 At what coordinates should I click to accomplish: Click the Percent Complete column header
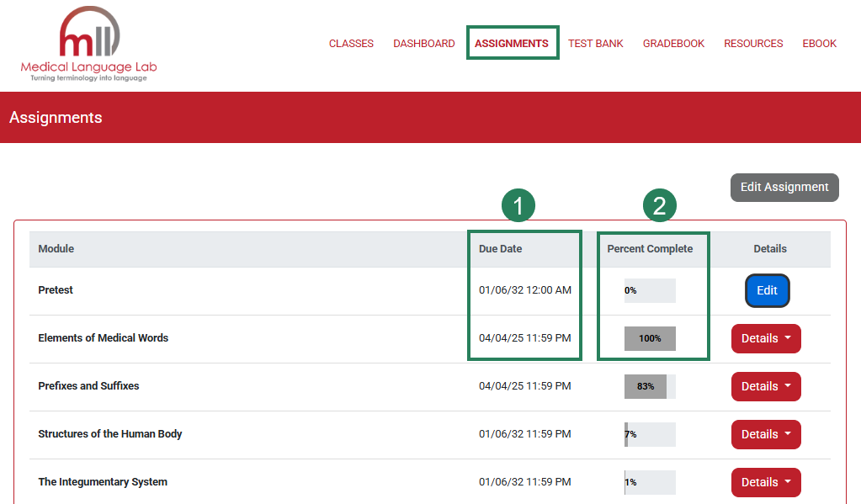(x=652, y=248)
